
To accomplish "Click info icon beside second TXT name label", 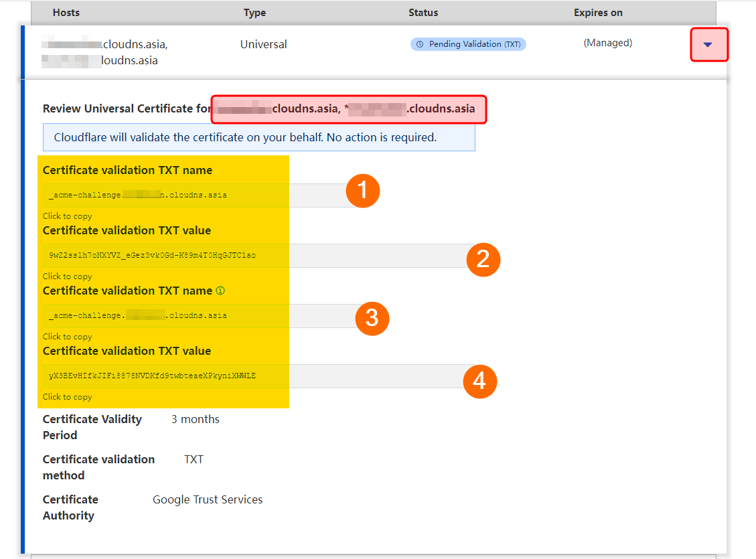I will [x=220, y=291].
